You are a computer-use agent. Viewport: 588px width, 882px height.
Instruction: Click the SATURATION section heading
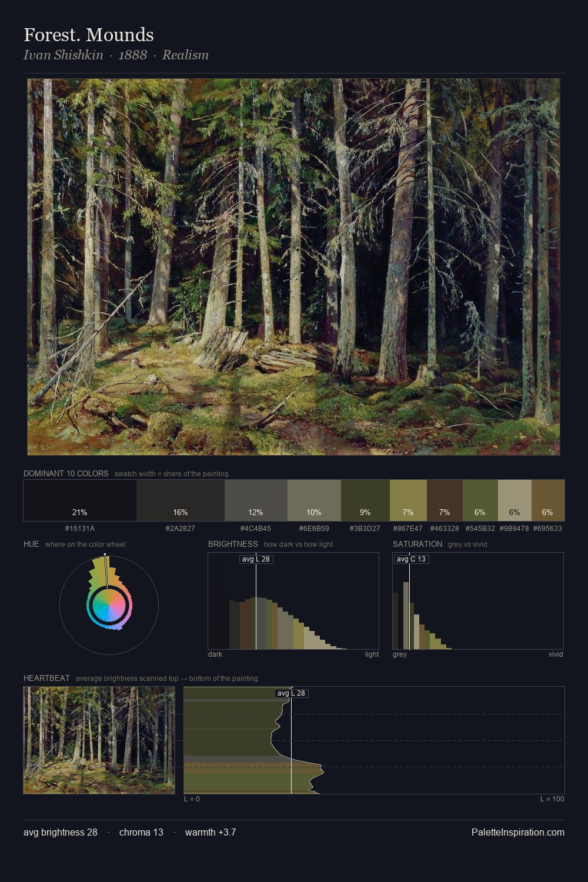(417, 544)
